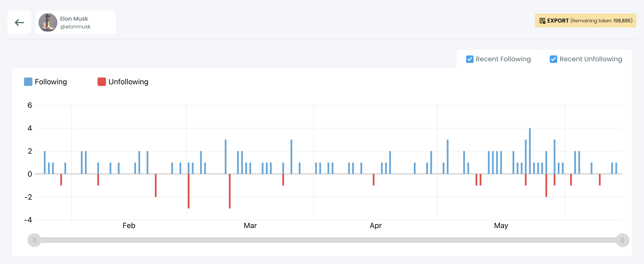Screen dimensions: 644x264
Task: Click the @elonmusk handle
Action: click(75, 27)
